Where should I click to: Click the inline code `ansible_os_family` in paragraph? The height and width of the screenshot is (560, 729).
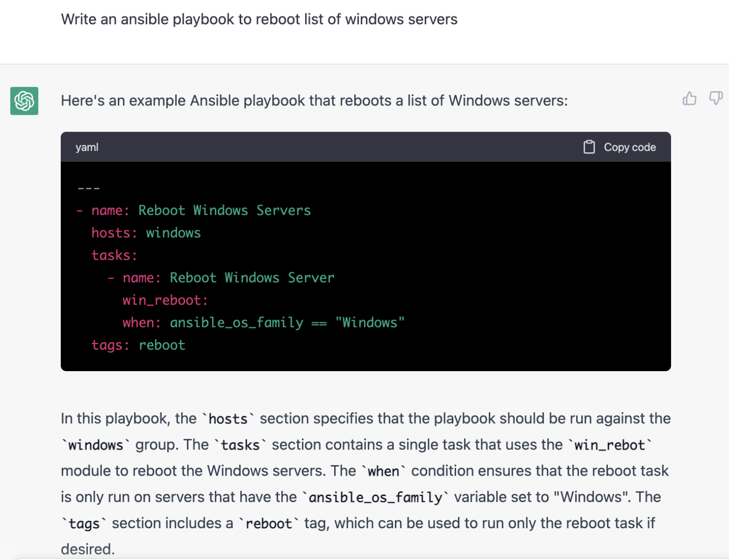click(374, 497)
